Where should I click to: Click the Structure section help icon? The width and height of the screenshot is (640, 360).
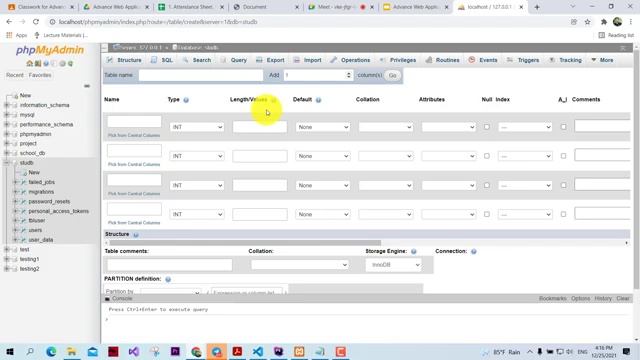[136, 235]
